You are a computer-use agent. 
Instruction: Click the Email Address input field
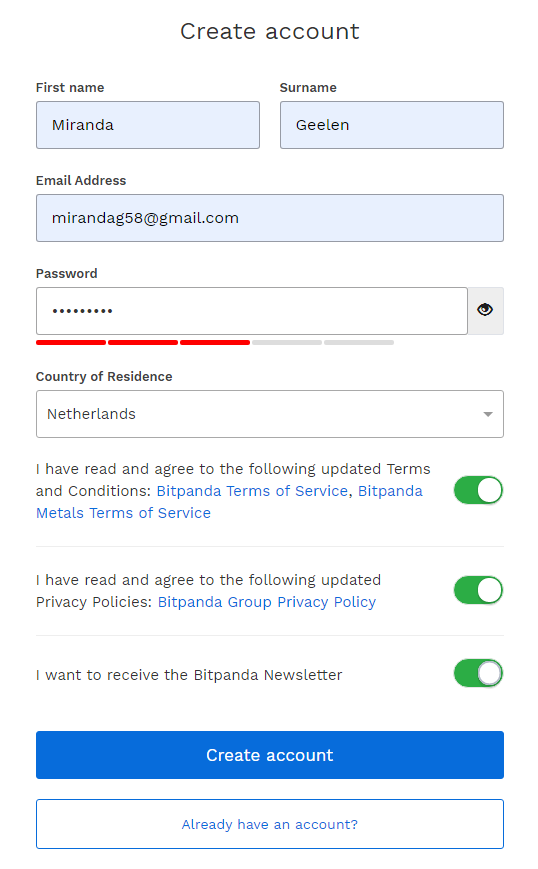[270, 218]
